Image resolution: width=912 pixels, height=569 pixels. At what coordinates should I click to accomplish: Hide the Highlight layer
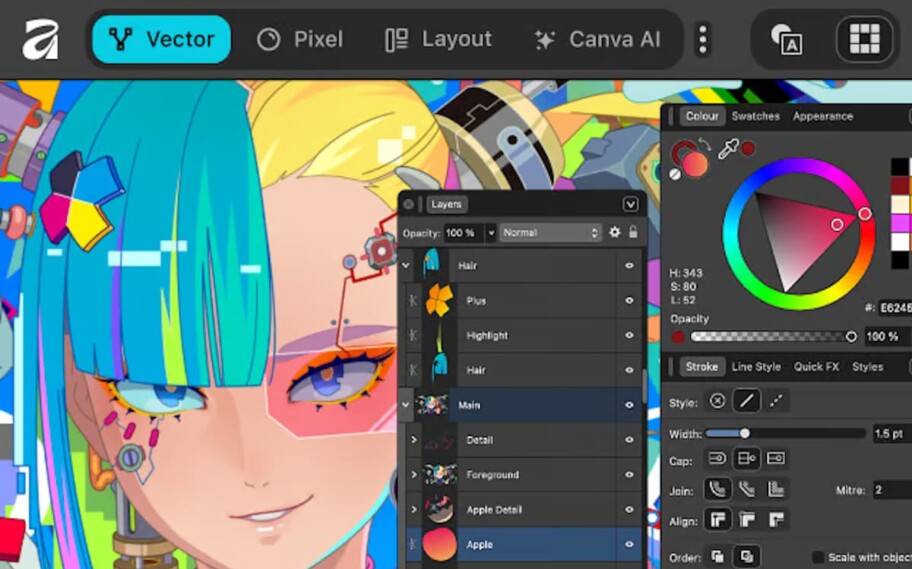tap(629, 335)
